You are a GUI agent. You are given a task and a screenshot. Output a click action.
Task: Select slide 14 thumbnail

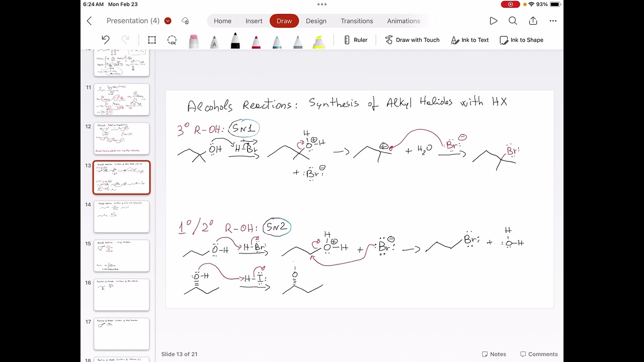(122, 217)
